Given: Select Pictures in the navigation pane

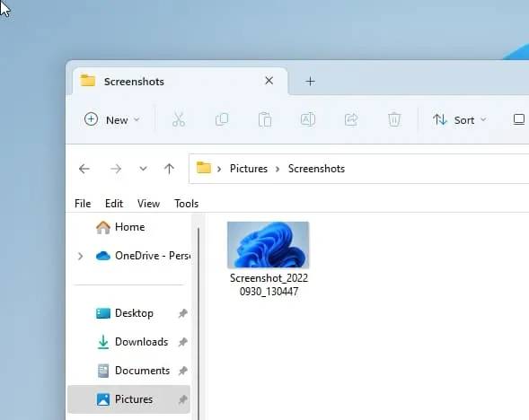Looking at the screenshot, I should [129, 399].
